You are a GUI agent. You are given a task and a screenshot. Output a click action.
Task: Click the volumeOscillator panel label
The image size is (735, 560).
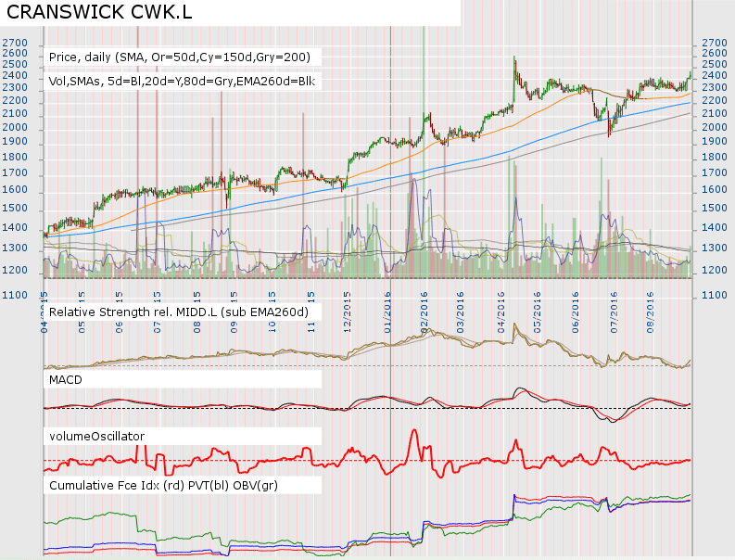tap(97, 437)
